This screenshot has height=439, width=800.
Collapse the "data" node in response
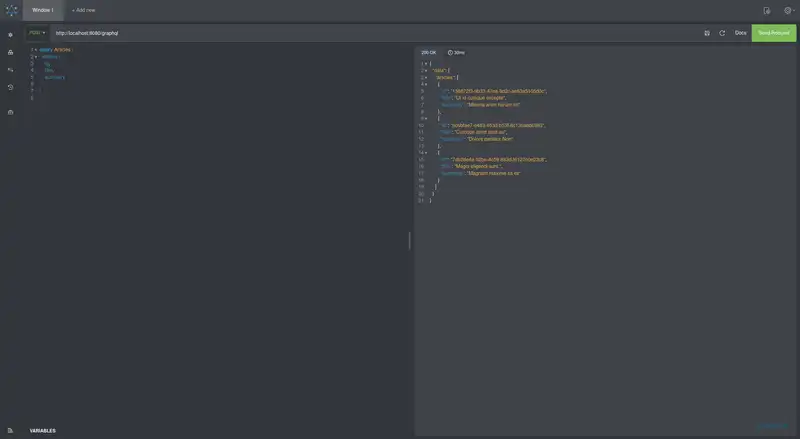click(425, 70)
